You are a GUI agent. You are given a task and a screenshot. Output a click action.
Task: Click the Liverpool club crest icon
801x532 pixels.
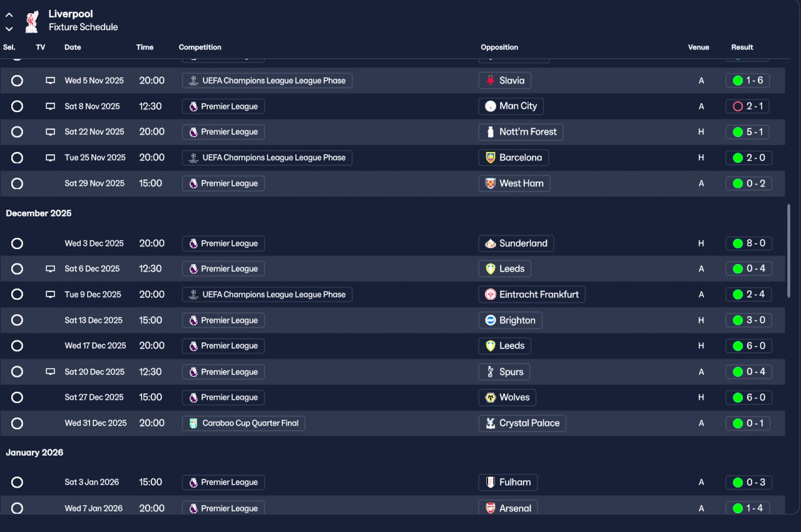(x=31, y=21)
